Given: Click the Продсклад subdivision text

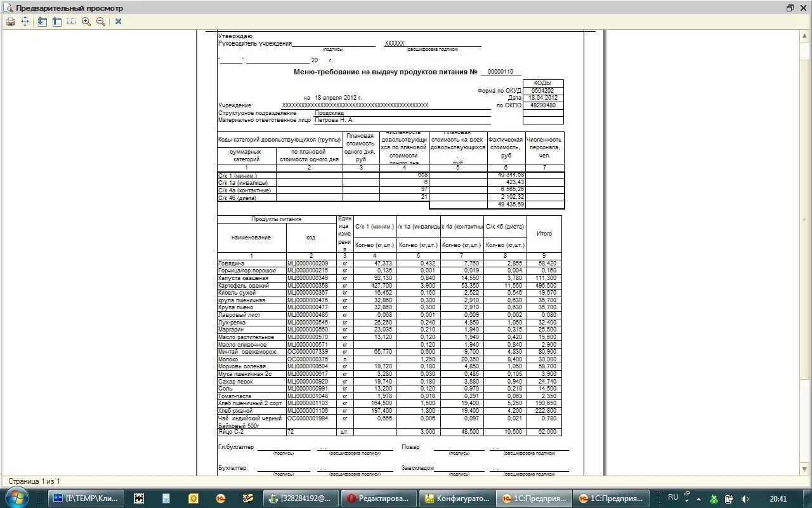Looking at the screenshot, I should [x=329, y=113].
